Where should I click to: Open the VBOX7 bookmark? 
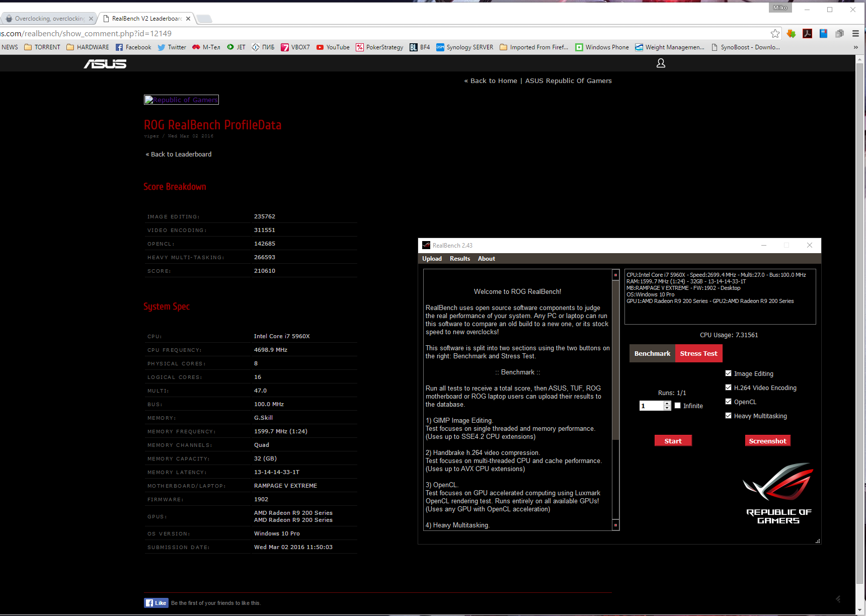point(295,47)
